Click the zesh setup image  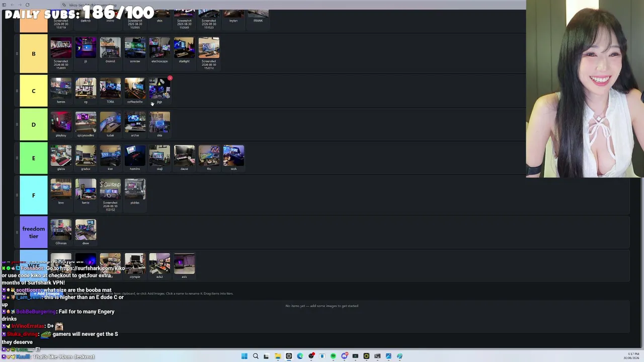pos(233,155)
